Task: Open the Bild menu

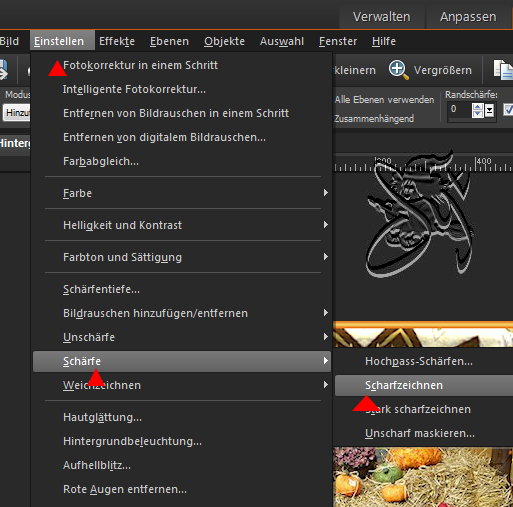Action: [x=10, y=41]
